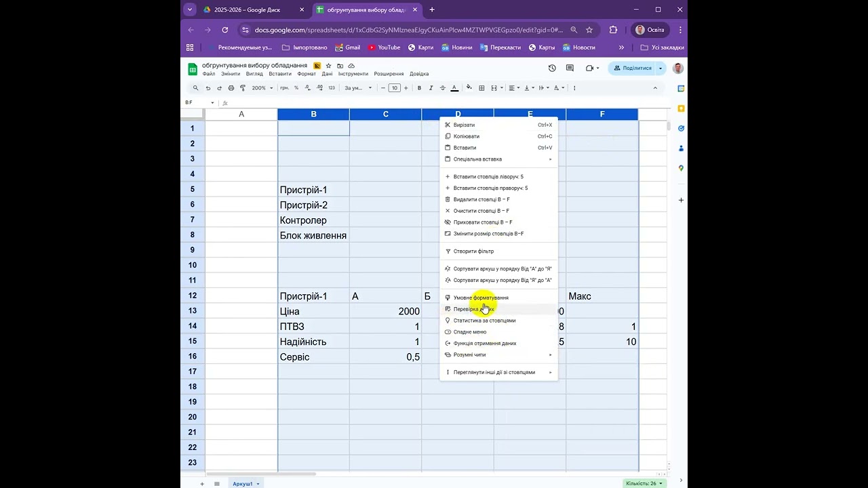Open Calendar side panel icon
This screenshot has height=488, width=868.
pos(681,89)
